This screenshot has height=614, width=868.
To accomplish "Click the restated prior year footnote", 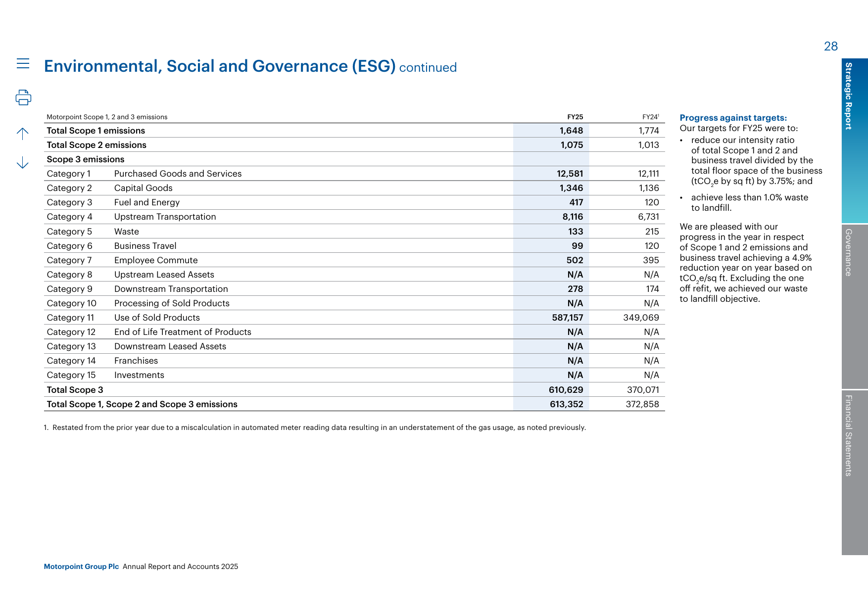I will [315, 427].
